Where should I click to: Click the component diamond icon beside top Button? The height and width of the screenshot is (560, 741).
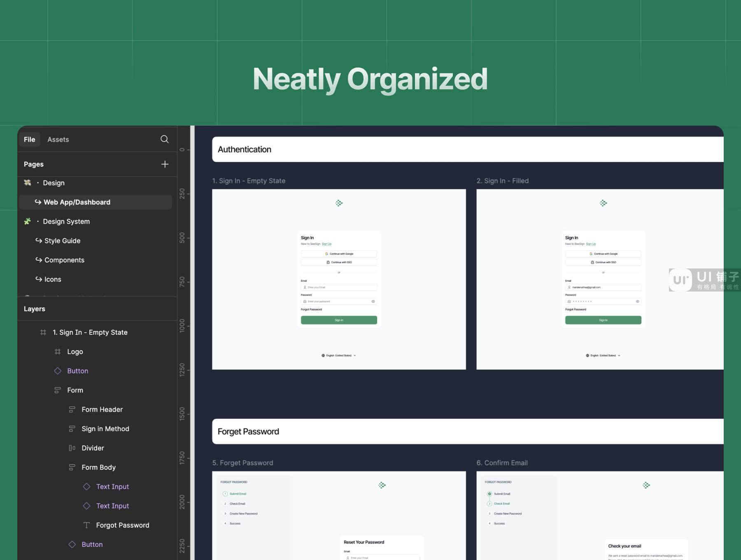[58, 371]
